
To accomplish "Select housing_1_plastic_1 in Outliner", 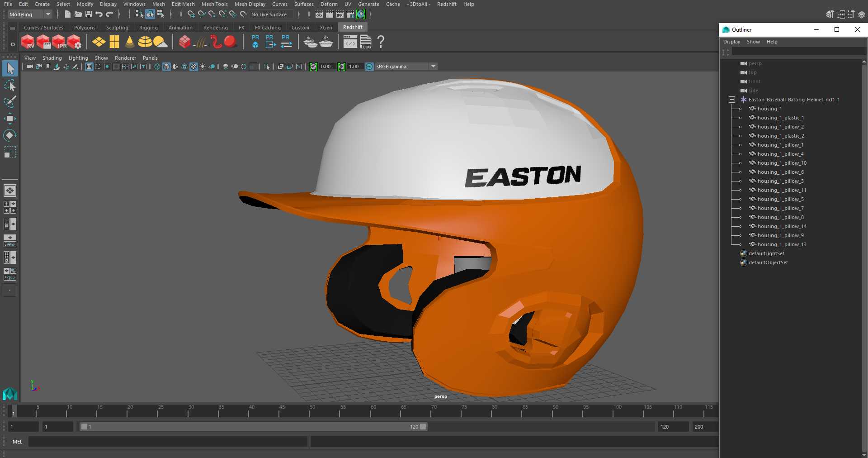I will tap(780, 118).
